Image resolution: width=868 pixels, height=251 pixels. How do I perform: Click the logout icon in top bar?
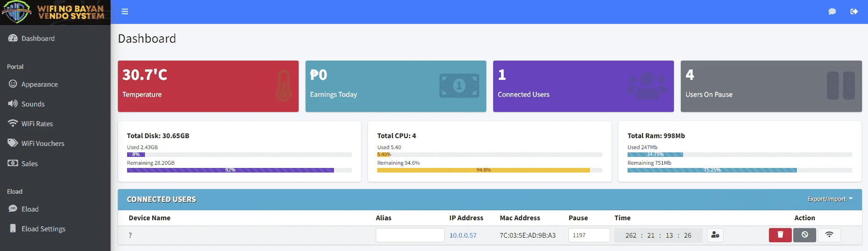(854, 11)
